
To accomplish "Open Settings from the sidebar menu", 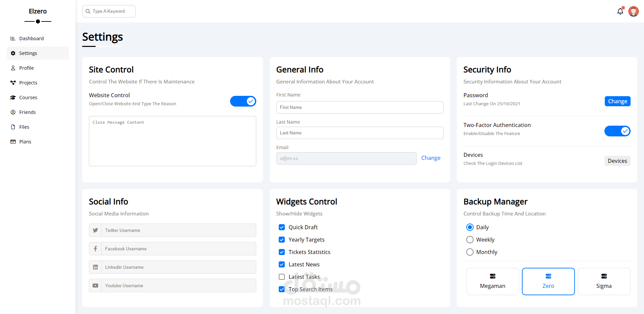I will (x=28, y=53).
